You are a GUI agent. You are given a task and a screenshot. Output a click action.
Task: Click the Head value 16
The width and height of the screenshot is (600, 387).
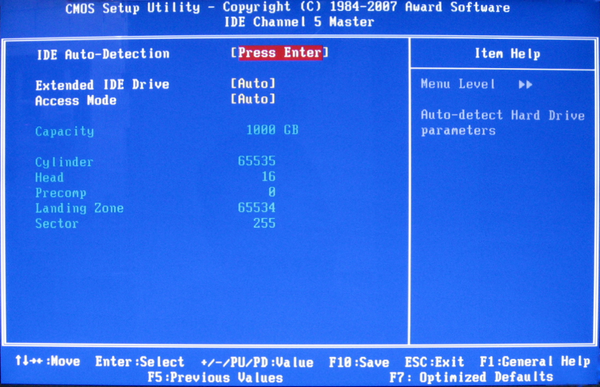(x=268, y=176)
